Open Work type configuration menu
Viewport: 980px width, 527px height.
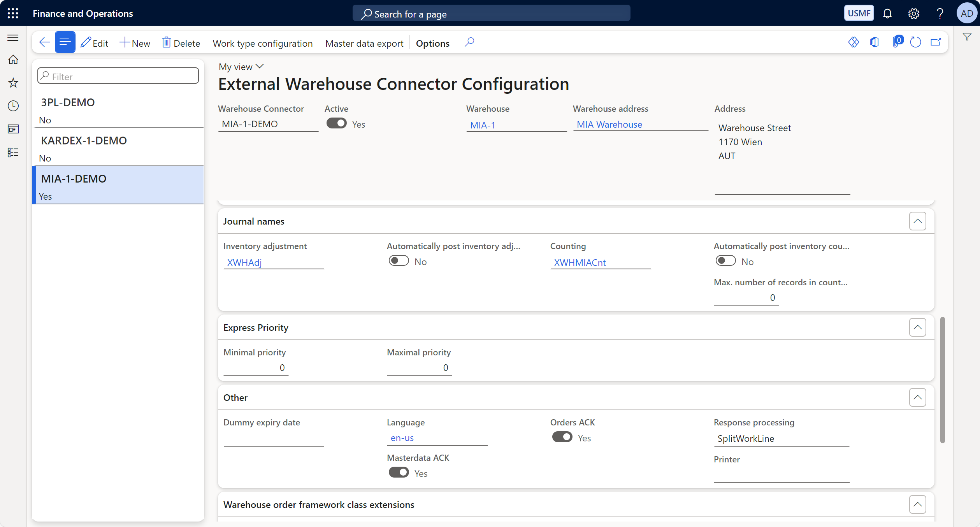[x=262, y=43]
